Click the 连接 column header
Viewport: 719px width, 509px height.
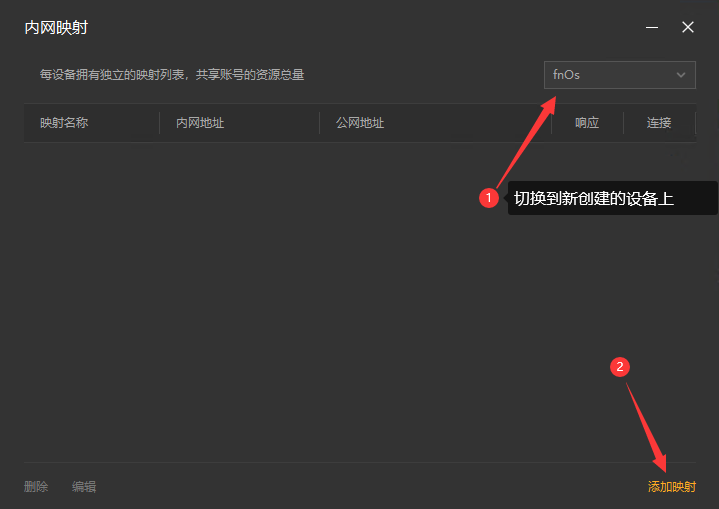659,123
